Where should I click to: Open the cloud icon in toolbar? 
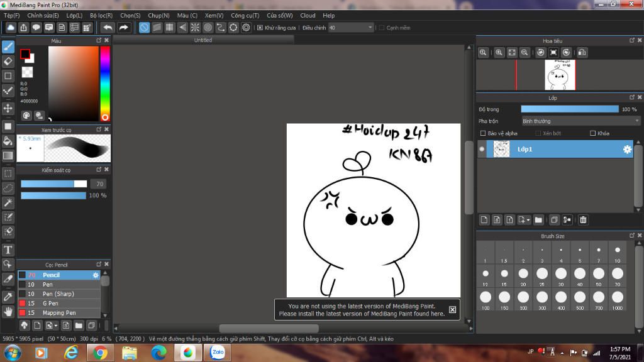[x=11, y=28]
